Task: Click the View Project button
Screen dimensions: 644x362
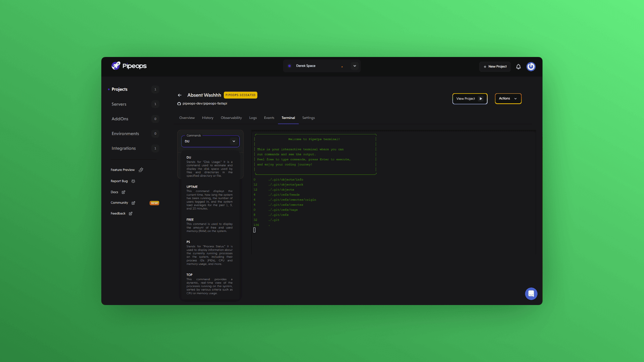Action: 470,99
